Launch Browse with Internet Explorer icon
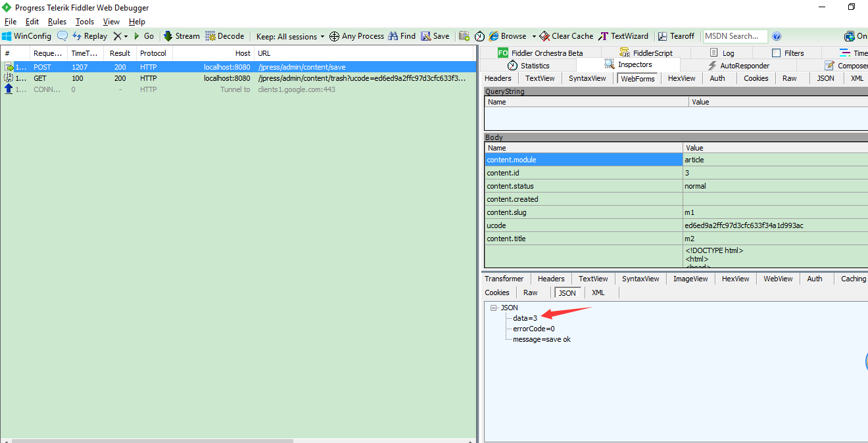This screenshot has height=443, width=868. (x=508, y=36)
